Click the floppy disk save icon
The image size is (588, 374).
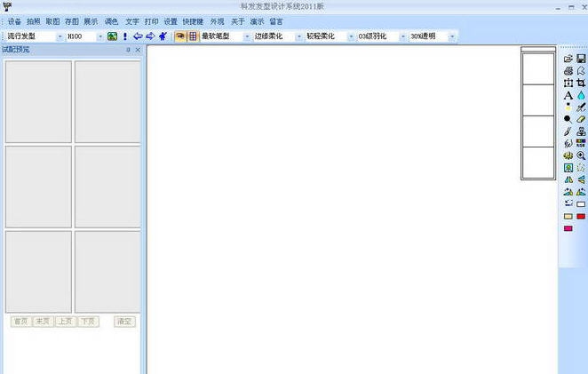[581, 59]
